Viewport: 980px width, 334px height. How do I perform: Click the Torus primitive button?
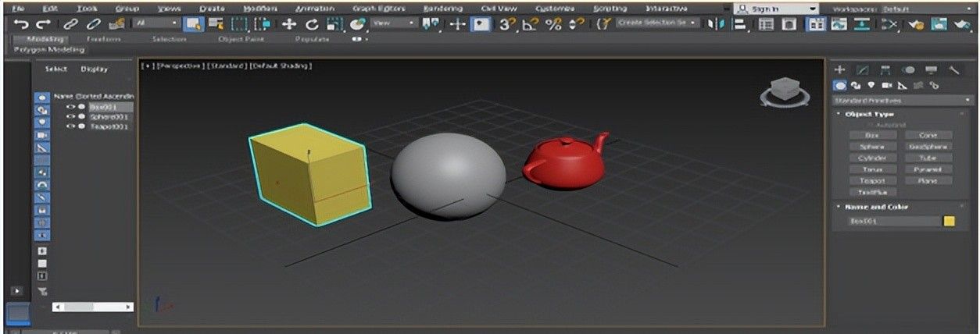[871, 169]
